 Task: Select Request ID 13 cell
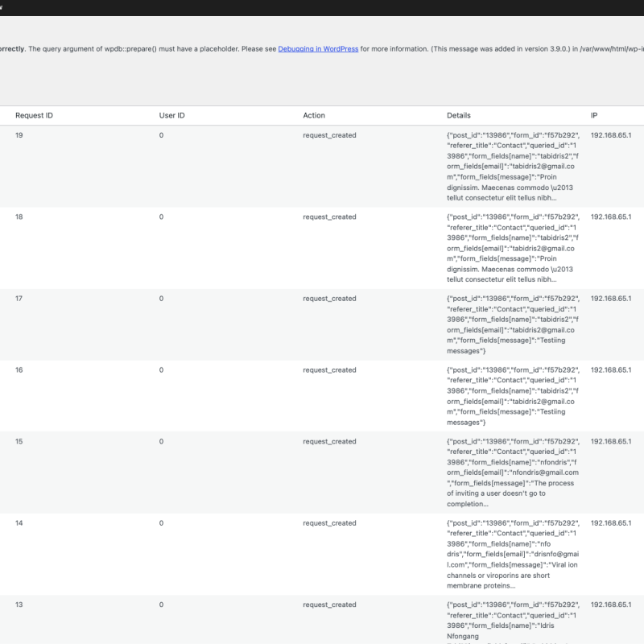[19, 605]
